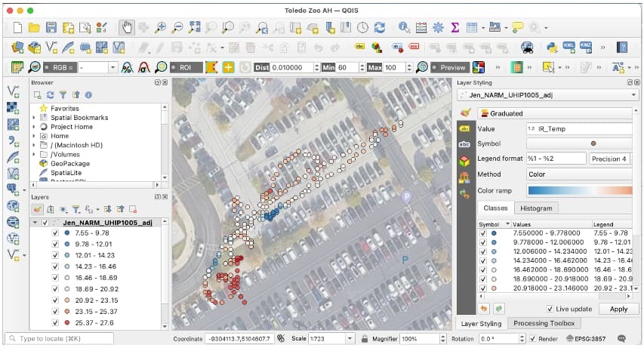Switch to the Histogram tab
644x348 pixels.
click(x=537, y=208)
